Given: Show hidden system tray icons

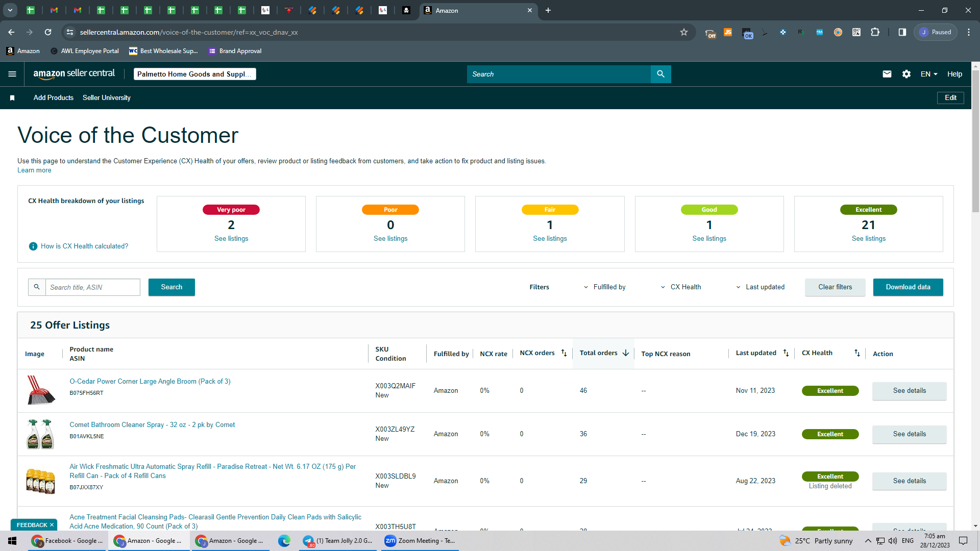Looking at the screenshot, I should click(x=868, y=541).
